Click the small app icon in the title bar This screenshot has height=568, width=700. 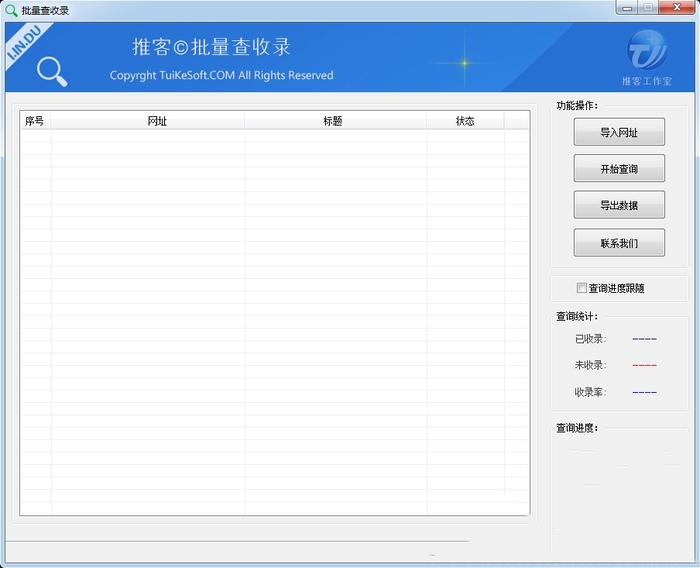point(11,10)
